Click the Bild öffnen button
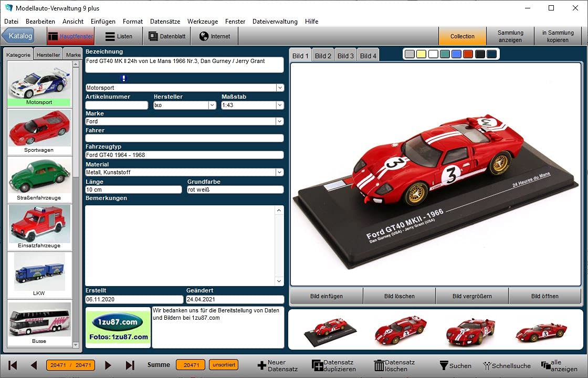This screenshot has height=378, width=588. (x=545, y=296)
